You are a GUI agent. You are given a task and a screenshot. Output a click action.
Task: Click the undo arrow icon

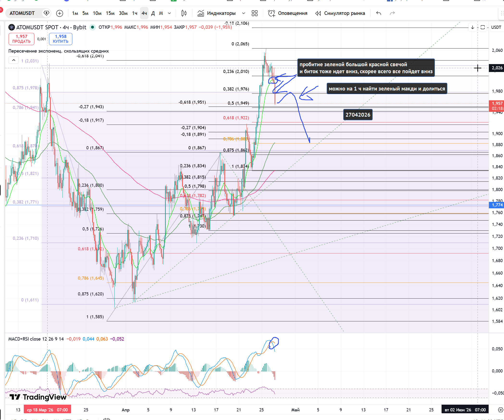click(379, 13)
